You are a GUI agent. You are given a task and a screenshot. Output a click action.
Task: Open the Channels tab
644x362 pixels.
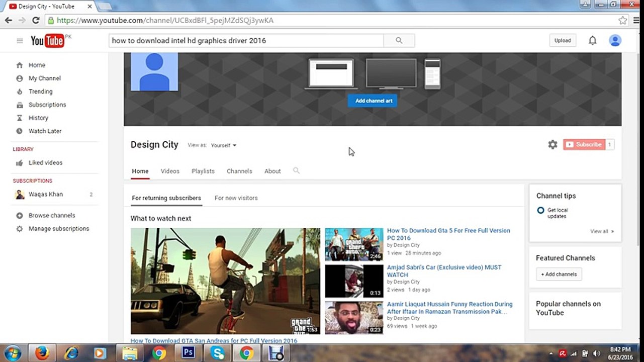point(239,171)
